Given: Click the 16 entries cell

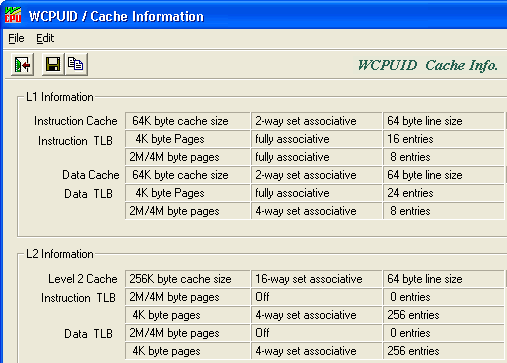Looking at the screenshot, I should tap(444, 139).
